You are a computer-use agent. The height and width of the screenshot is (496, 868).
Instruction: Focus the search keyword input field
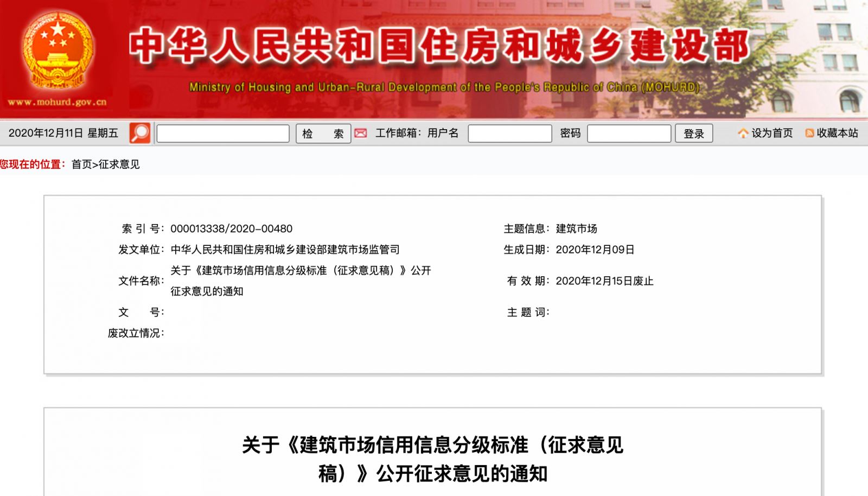[223, 133]
